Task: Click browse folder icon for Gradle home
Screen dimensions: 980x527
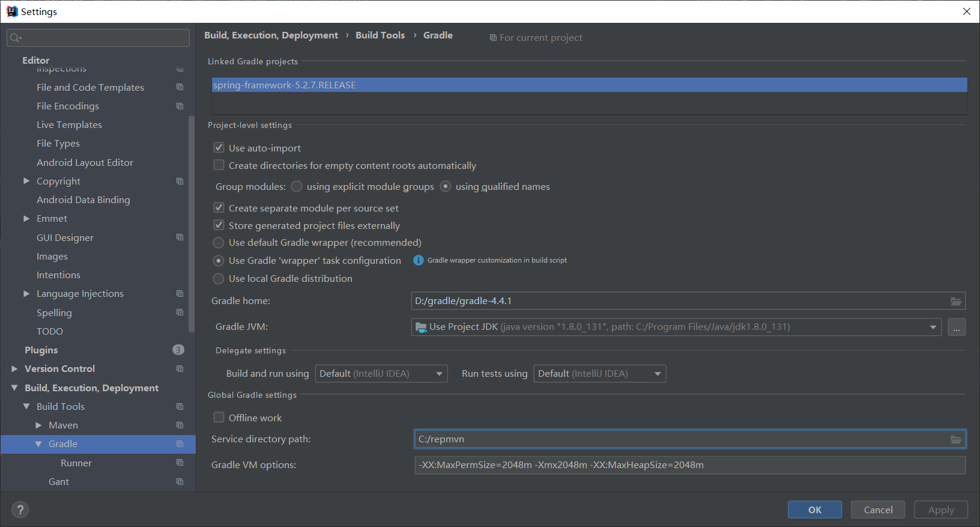Action: [956, 301]
